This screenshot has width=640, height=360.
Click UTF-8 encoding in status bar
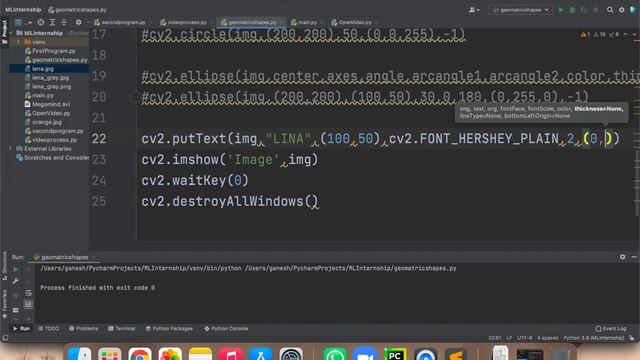point(524,338)
